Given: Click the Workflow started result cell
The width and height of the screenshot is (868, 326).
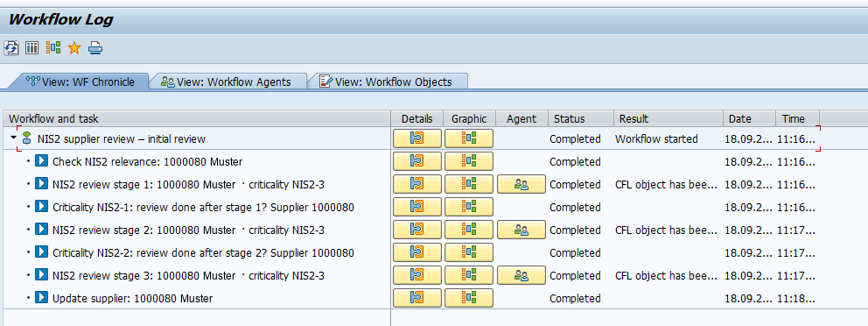Looking at the screenshot, I should tap(656, 138).
